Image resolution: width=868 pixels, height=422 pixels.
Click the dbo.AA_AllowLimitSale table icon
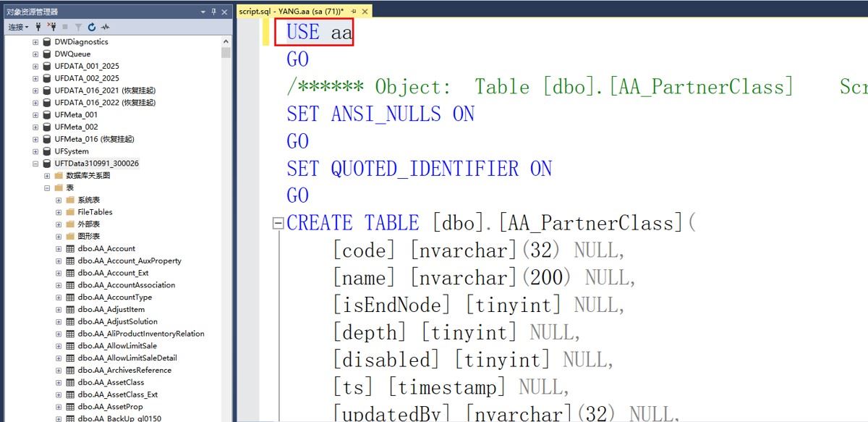(70, 346)
